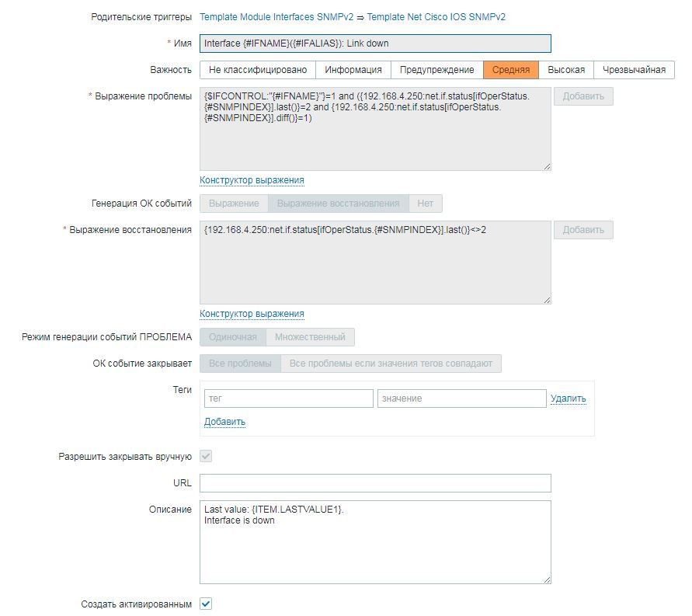Choose Нет for OK event generation

pos(425,204)
